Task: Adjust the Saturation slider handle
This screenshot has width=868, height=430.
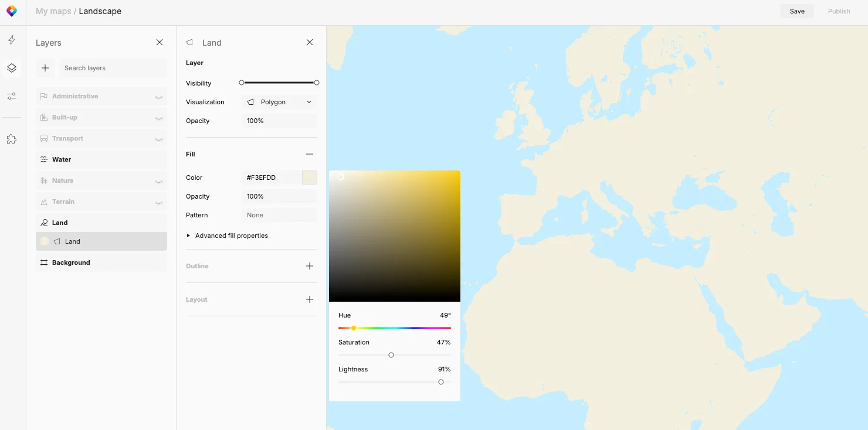Action: (x=391, y=355)
